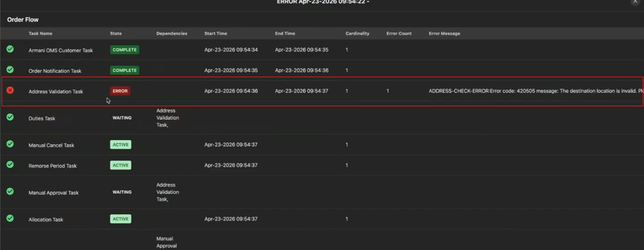Click COMPLETE badge of Armani OMS Customer Task
Screen dimensions: 644x250
[x=125, y=50]
